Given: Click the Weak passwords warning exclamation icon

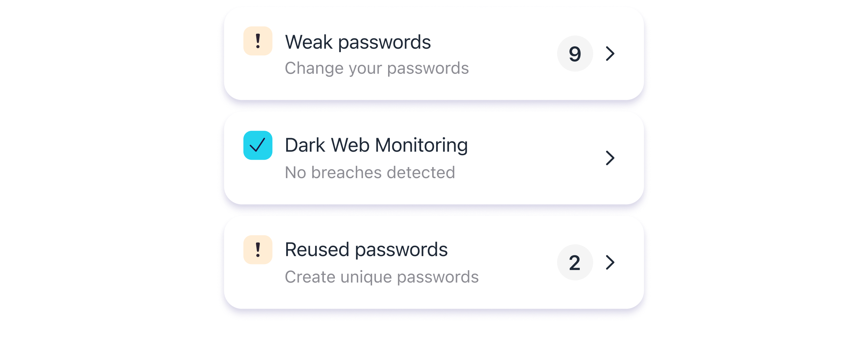Looking at the screenshot, I should click(258, 41).
